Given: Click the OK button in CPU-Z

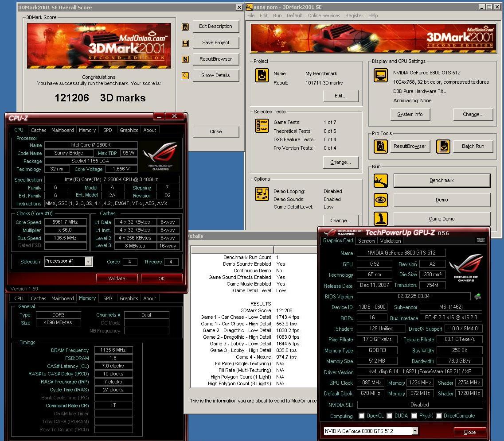Looking at the screenshot, I should (161, 278).
